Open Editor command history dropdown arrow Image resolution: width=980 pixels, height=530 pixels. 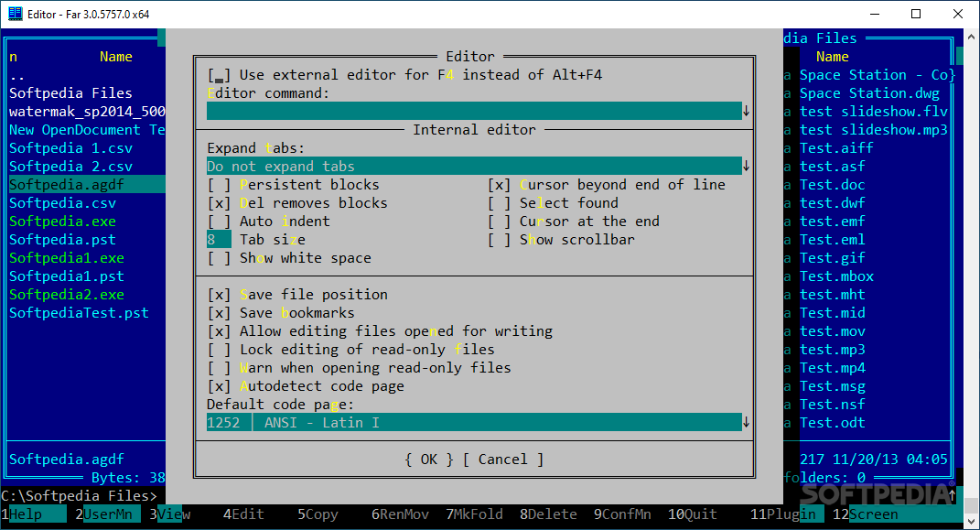pyautogui.click(x=747, y=112)
